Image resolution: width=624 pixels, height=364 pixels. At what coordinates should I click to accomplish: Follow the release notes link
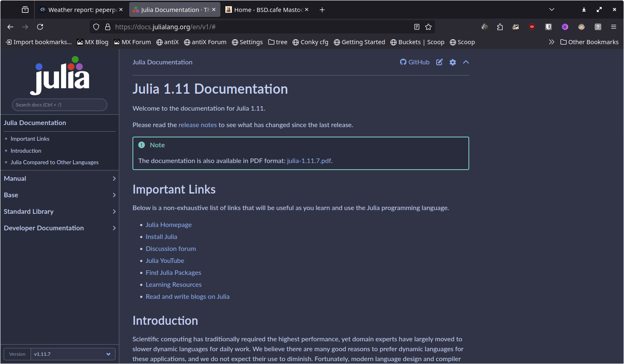198,125
